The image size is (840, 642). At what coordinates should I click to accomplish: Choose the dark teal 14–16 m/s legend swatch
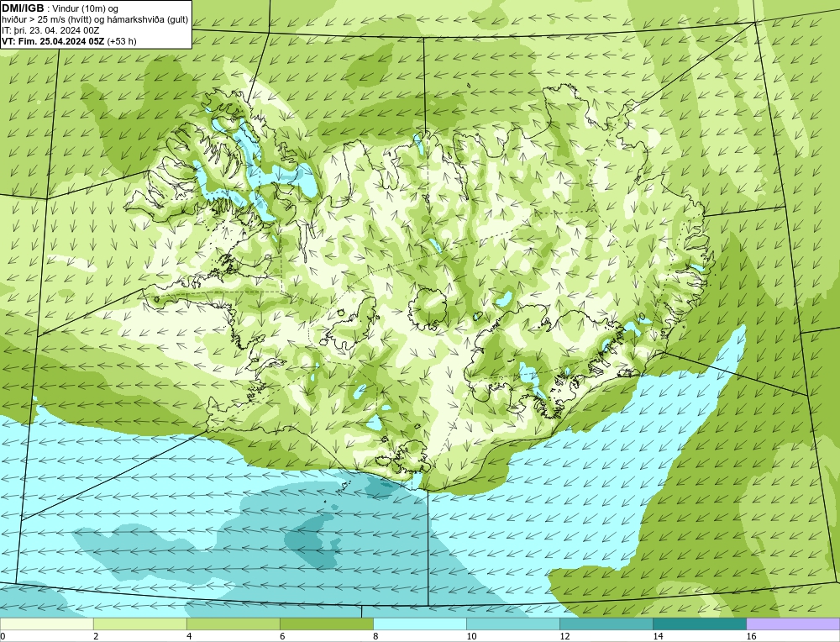pos(699,624)
